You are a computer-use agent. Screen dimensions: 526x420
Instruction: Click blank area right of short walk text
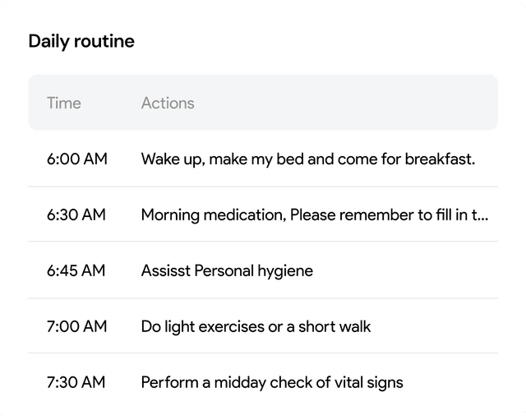tap(435, 327)
